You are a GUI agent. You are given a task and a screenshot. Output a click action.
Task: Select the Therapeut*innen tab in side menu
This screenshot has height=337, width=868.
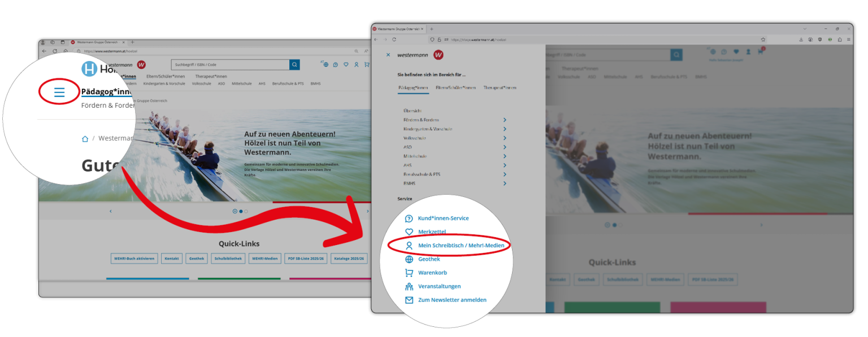tap(500, 88)
